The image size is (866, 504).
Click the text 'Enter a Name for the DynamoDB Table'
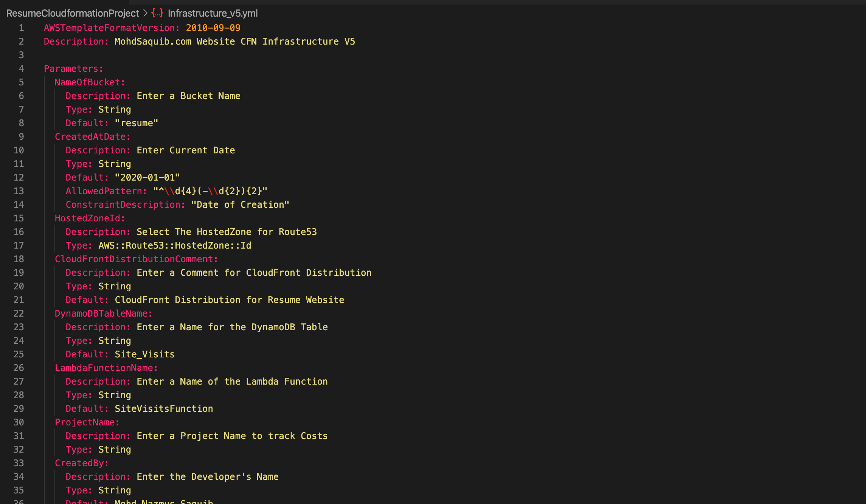[x=232, y=327]
